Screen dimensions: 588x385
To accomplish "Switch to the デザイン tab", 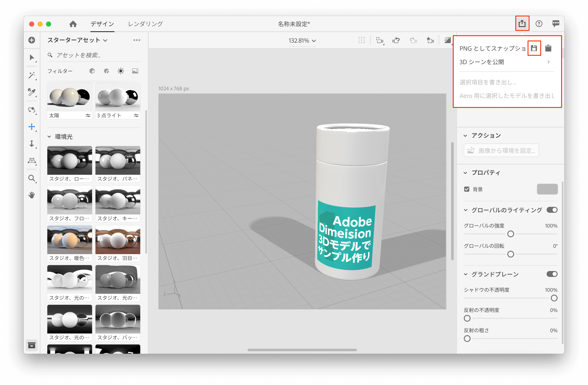I will tap(102, 24).
